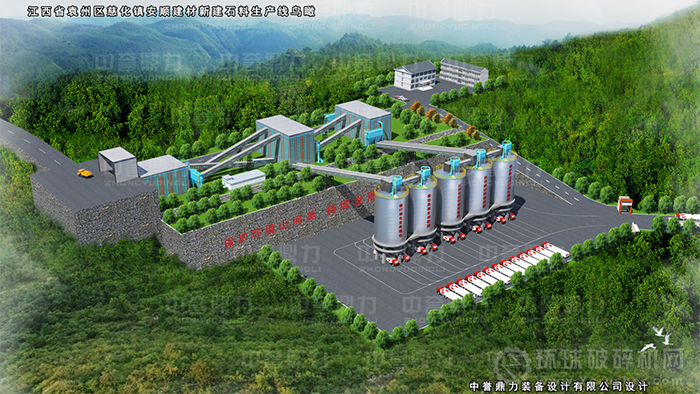Viewport: 700px width, 394px height.
Task: Select the white office building with dark roof
Action: coord(415,75)
